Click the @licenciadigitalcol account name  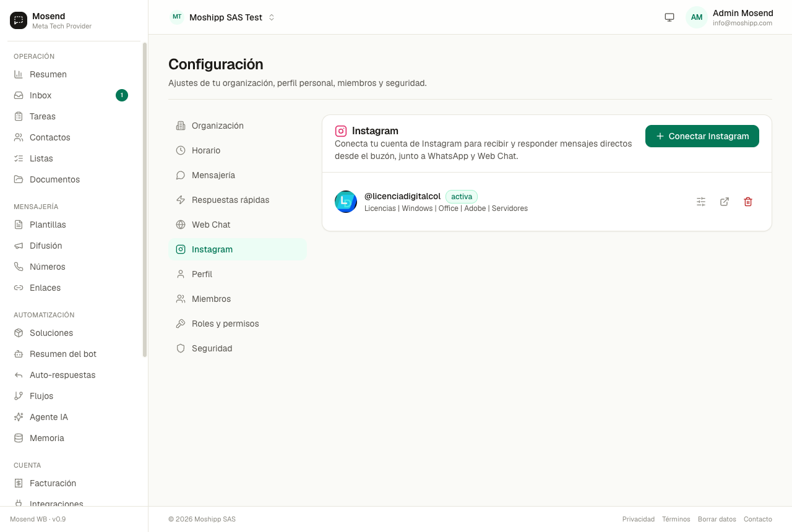[402, 196]
